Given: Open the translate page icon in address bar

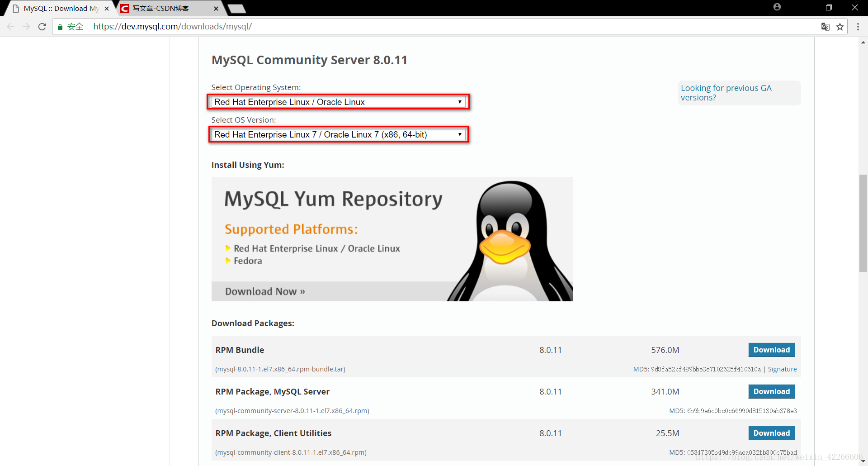Looking at the screenshot, I should point(825,27).
